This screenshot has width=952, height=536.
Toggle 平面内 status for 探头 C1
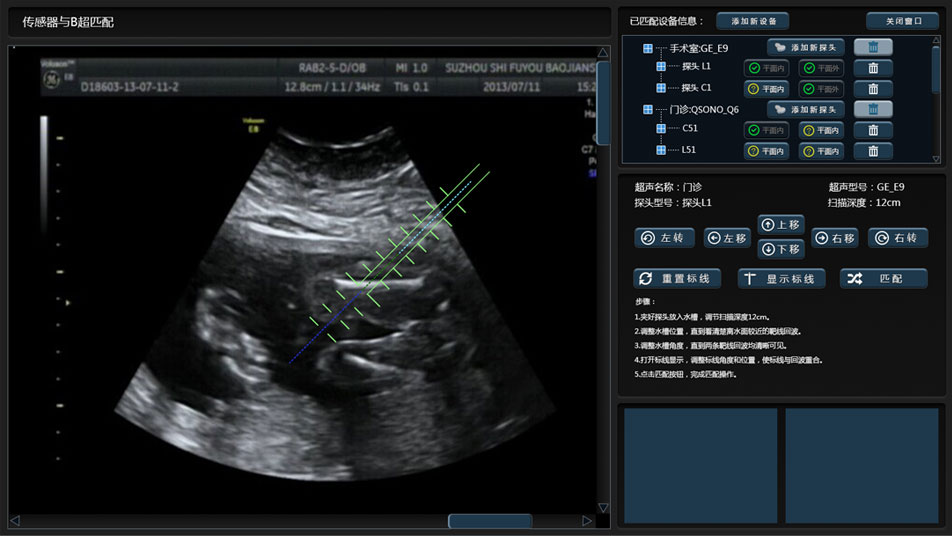tap(766, 89)
